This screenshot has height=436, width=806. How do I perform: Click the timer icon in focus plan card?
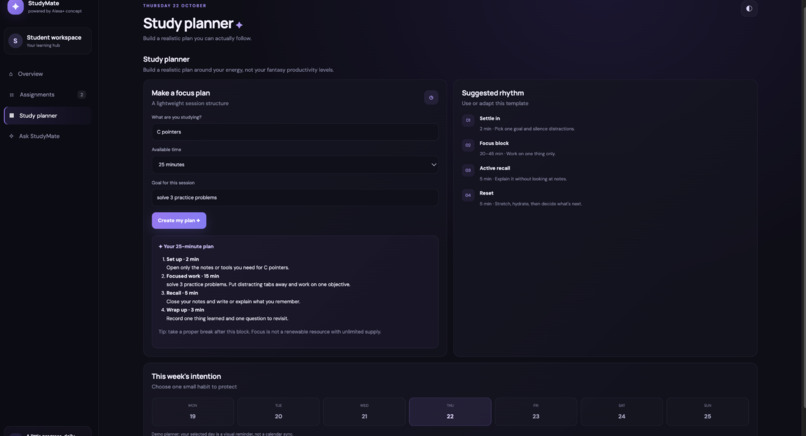click(431, 97)
